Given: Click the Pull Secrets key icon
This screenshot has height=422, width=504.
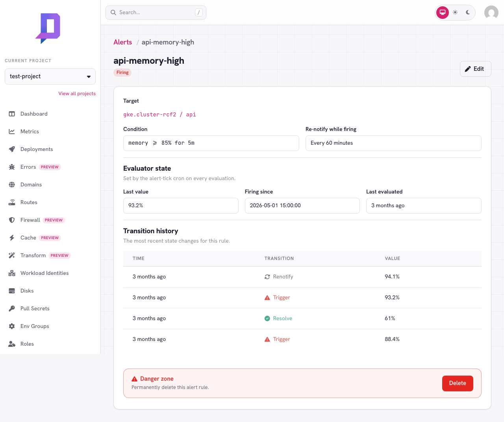Looking at the screenshot, I should (12, 308).
